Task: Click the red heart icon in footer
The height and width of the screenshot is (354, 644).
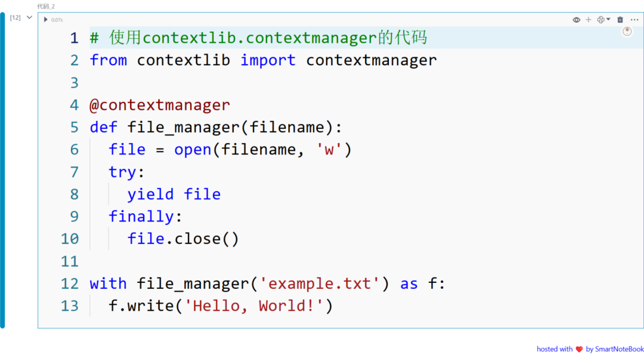Action: [579, 349]
